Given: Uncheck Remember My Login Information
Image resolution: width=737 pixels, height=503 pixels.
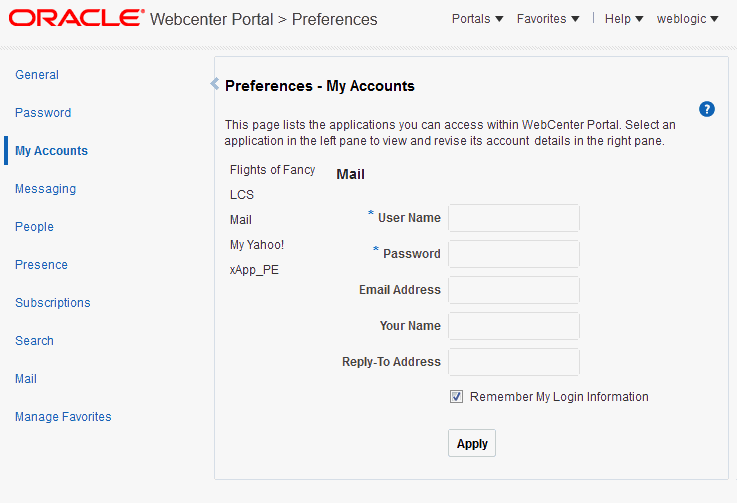Looking at the screenshot, I should 456,397.
